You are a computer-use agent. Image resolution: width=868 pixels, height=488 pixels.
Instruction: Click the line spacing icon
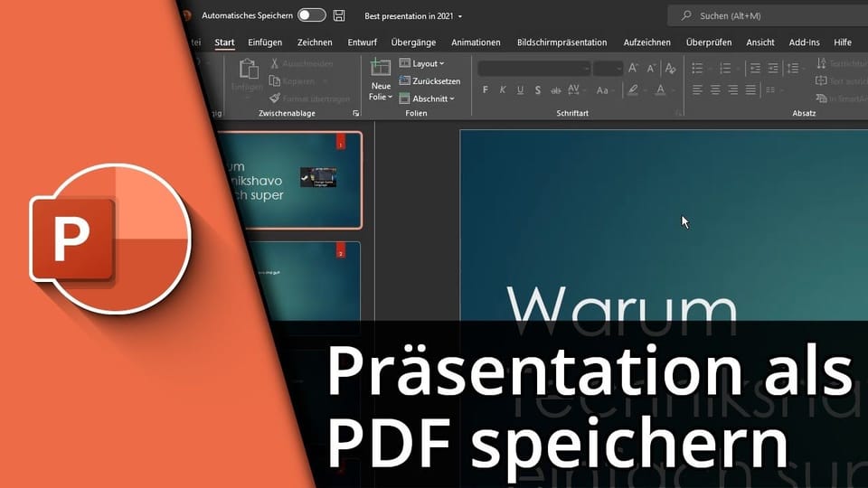793,68
